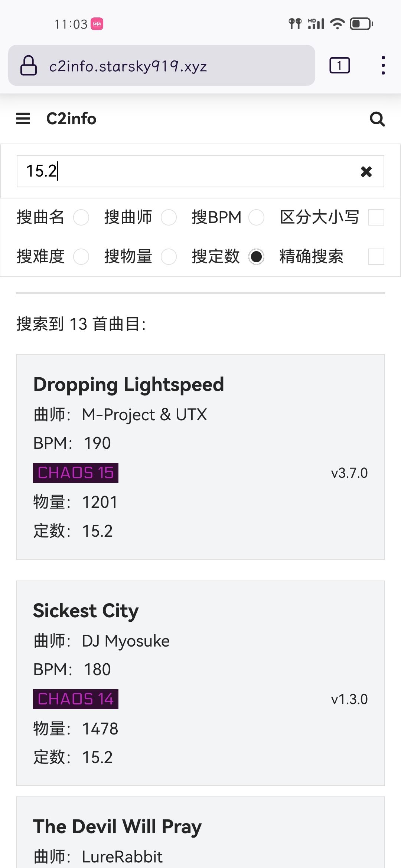Enable the 精确搜索 checkbox

point(376,257)
